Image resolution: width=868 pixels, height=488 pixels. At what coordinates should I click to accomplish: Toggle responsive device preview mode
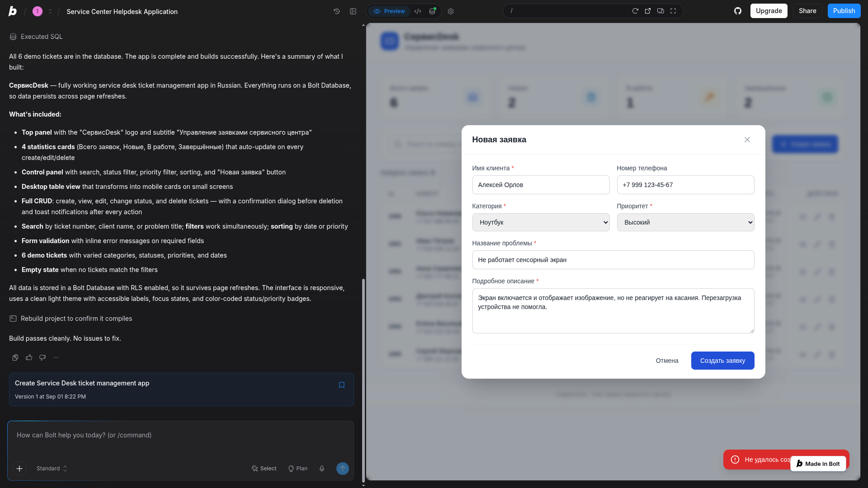click(x=660, y=11)
